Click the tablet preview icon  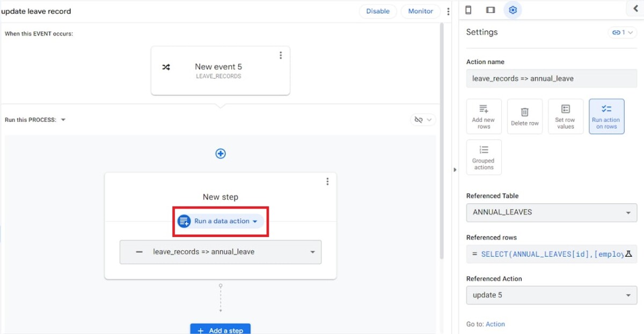[x=489, y=10]
